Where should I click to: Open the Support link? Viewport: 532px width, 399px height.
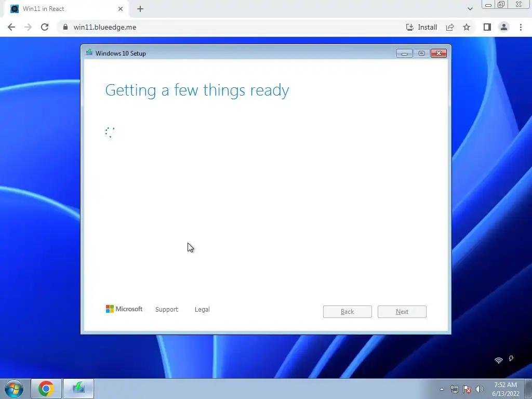167,310
